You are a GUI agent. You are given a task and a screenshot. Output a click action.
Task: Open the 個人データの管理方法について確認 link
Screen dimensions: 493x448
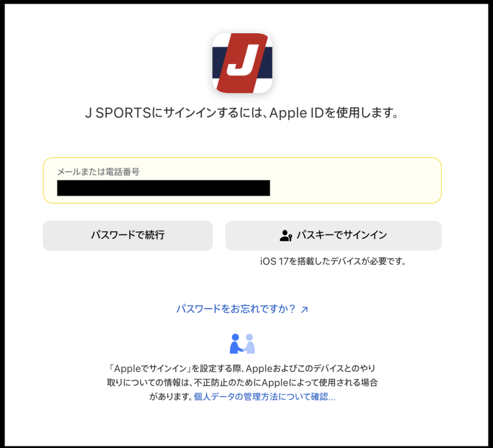[264, 397]
